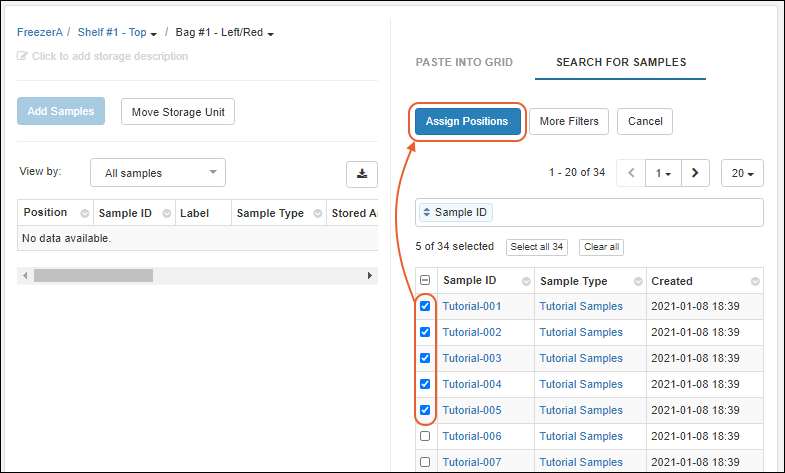This screenshot has width=785, height=473.
Task: Open Sample Type column sort icon in search grid
Action: 636,282
